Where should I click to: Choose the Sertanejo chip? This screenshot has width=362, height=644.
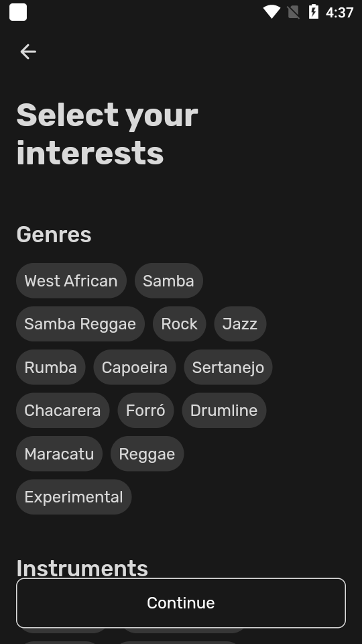tap(228, 367)
